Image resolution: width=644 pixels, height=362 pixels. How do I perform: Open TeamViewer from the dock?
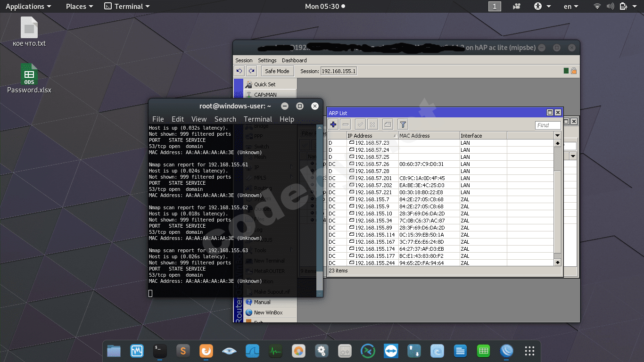point(391,351)
